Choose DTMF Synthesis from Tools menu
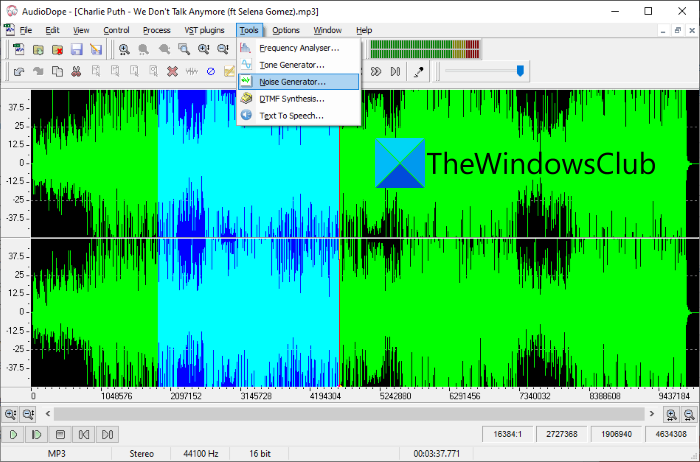Screen dimensions: 700x462 298,99
